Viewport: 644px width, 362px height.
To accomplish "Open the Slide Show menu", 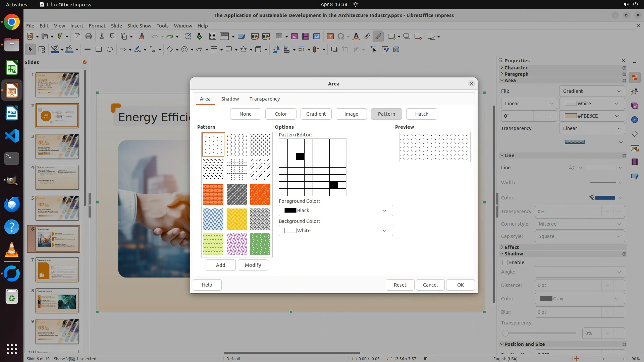I will [139, 26].
